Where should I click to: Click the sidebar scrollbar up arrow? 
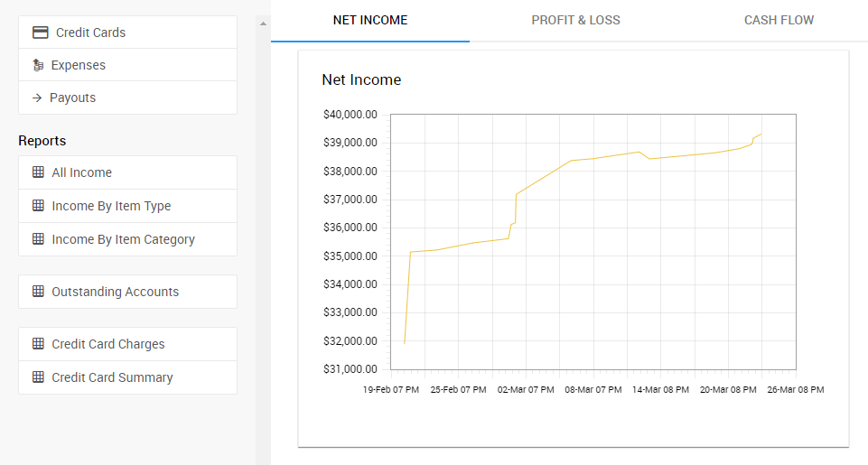click(263, 23)
